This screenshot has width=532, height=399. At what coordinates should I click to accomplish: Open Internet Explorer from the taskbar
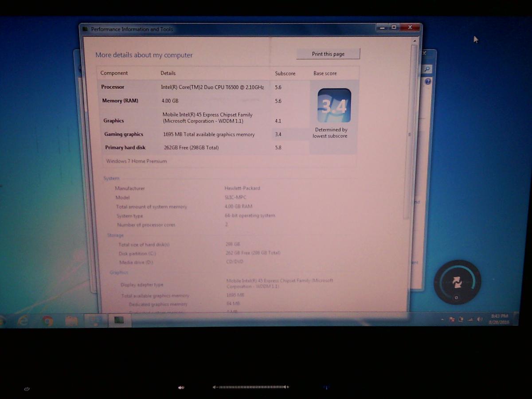[x=23, y=320]
